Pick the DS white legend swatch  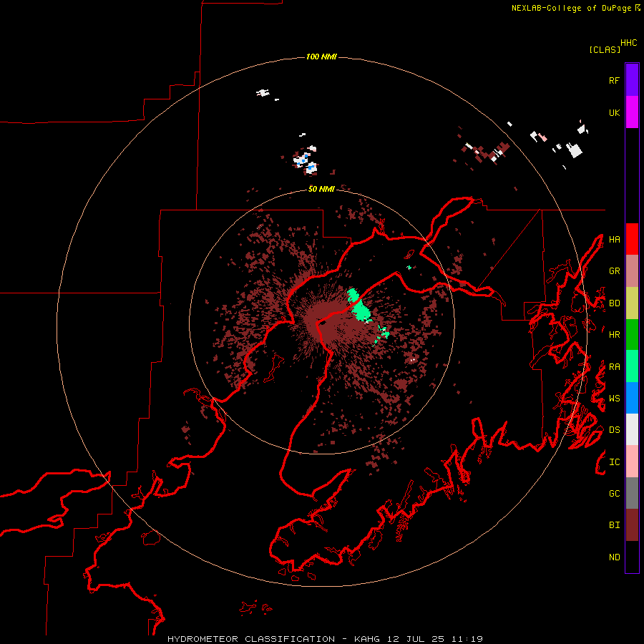(632, 429)
